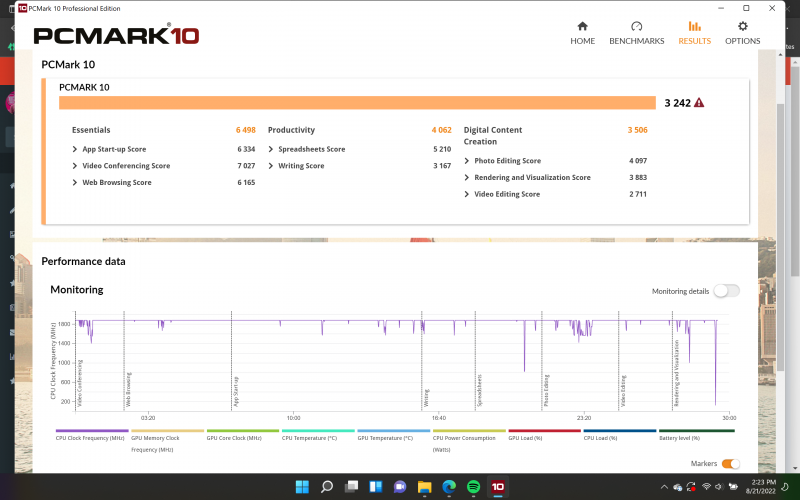Click the PCMark 10 logo
Image resolution: width=800 pixels, height=500 pixels.
tap(116, 34)
